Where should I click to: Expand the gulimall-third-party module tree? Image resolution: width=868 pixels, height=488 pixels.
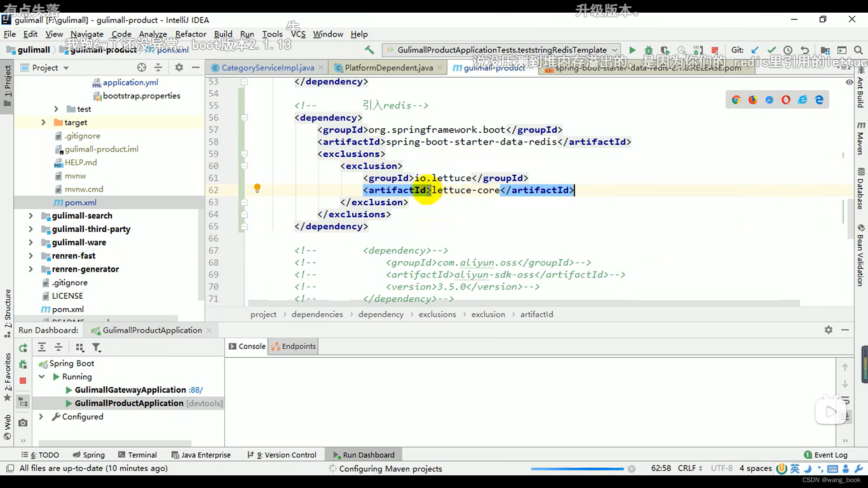(30, 229)
